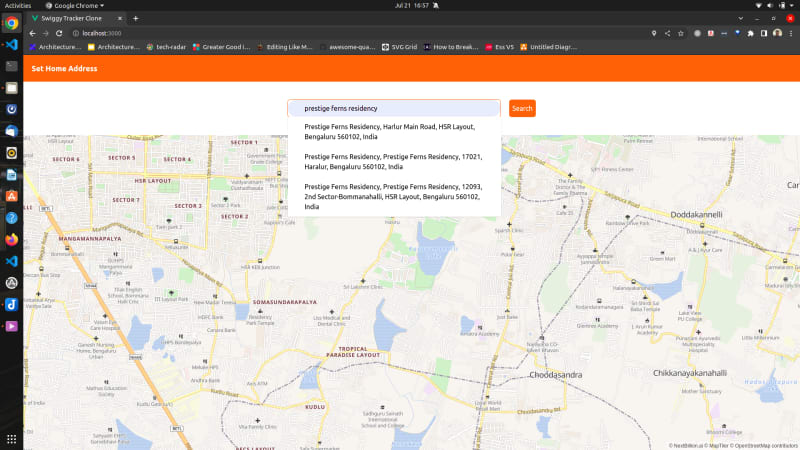Click the address bar URL localhost:3000
The width and height of the screenshot is (800, 450).
102,33
